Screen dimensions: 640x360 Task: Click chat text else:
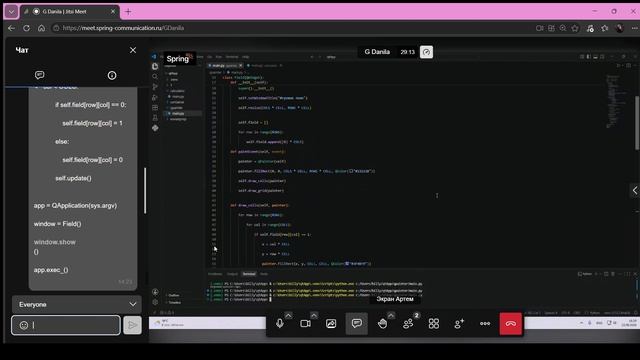pyautogui.click(x=62, y=142)
